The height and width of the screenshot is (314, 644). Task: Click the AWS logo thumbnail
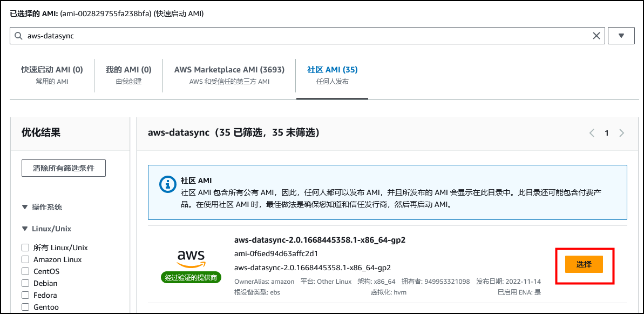[x=191, y=259]
